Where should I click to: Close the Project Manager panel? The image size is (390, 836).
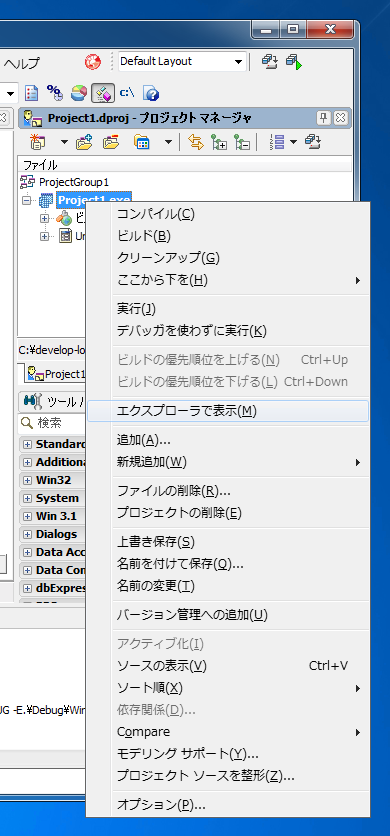[x=341, y=118]
